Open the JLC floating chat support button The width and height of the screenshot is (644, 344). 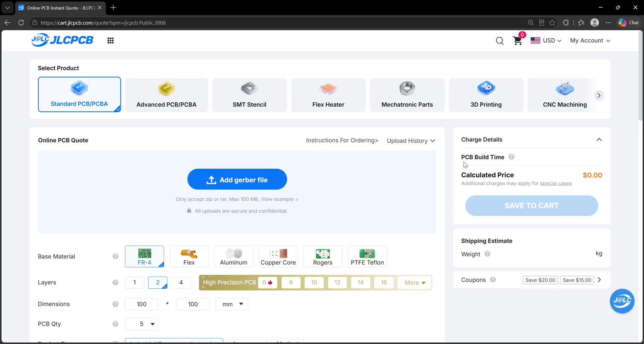click(x=622, y=301)
